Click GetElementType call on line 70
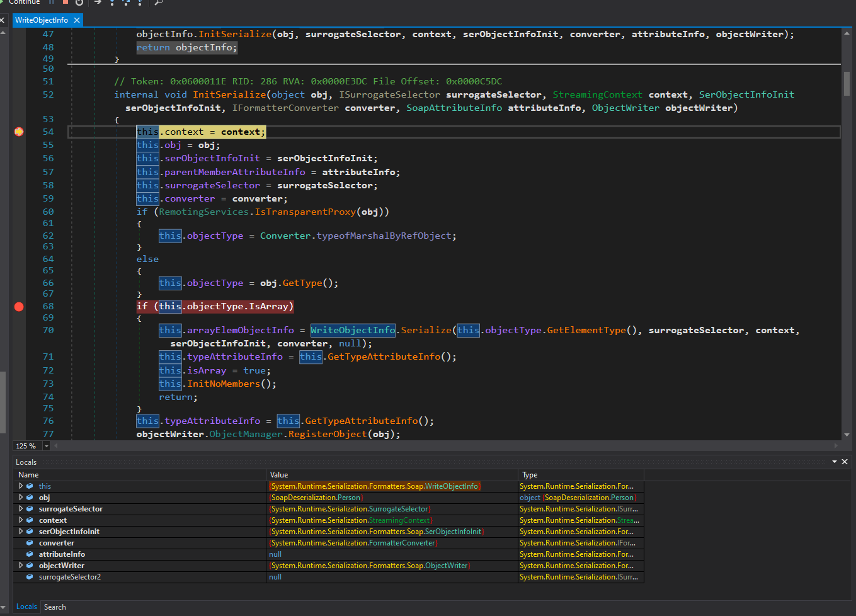The height and width of the screenshot is (616, 856). point(586,330)
